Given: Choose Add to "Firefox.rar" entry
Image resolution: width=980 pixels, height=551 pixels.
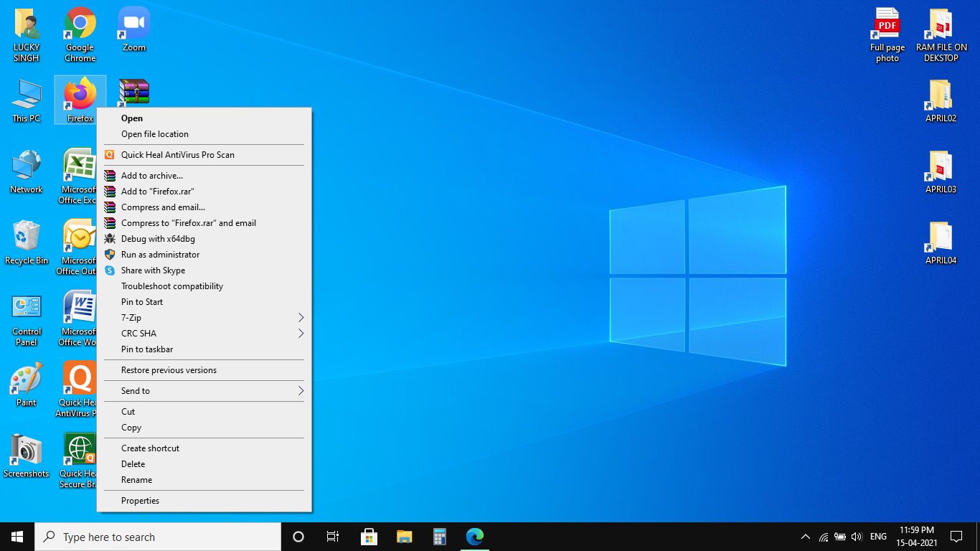Looking at the screenshot, I should (x=204, y=192).
